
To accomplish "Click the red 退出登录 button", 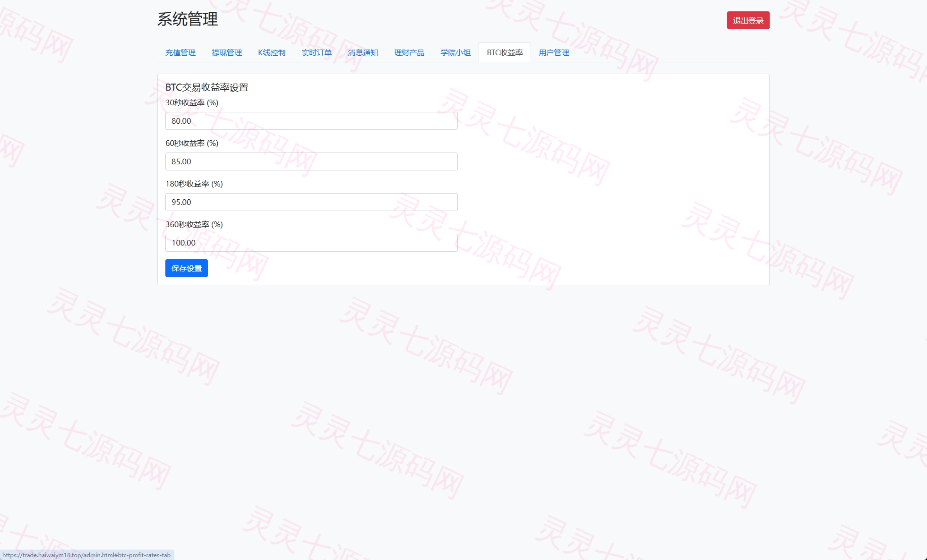I will (x=748, y=20).
